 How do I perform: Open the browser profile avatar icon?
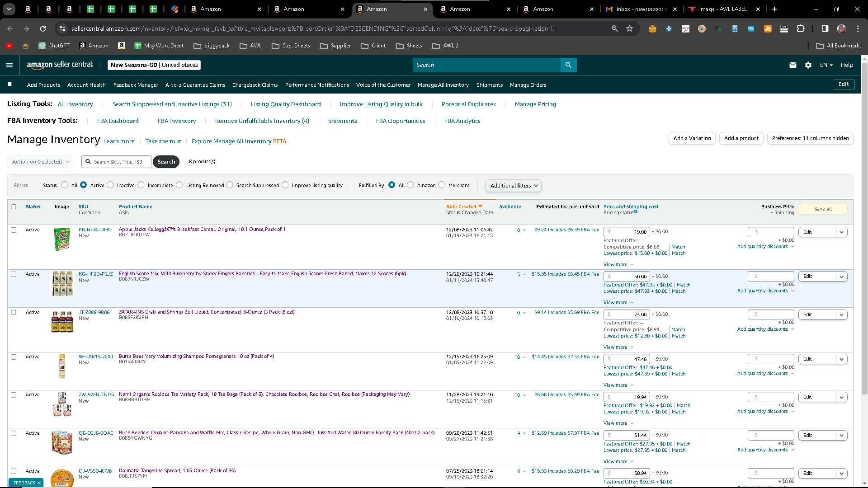(x=841, y=28)
